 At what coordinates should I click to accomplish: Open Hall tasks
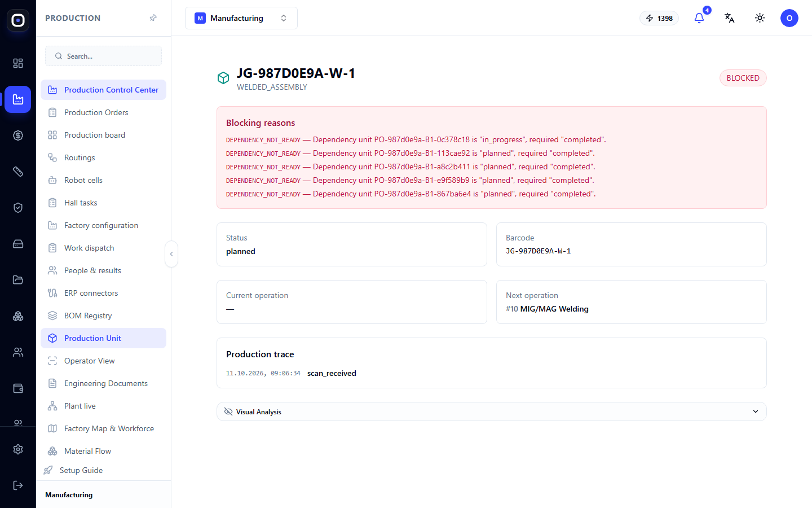pos(103,203)
